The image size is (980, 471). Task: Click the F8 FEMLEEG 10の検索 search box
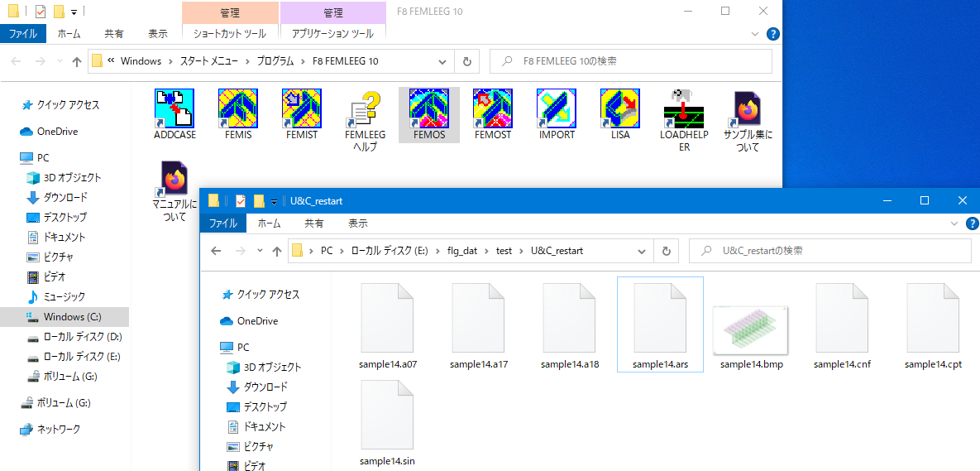click(x=631, y=61)
